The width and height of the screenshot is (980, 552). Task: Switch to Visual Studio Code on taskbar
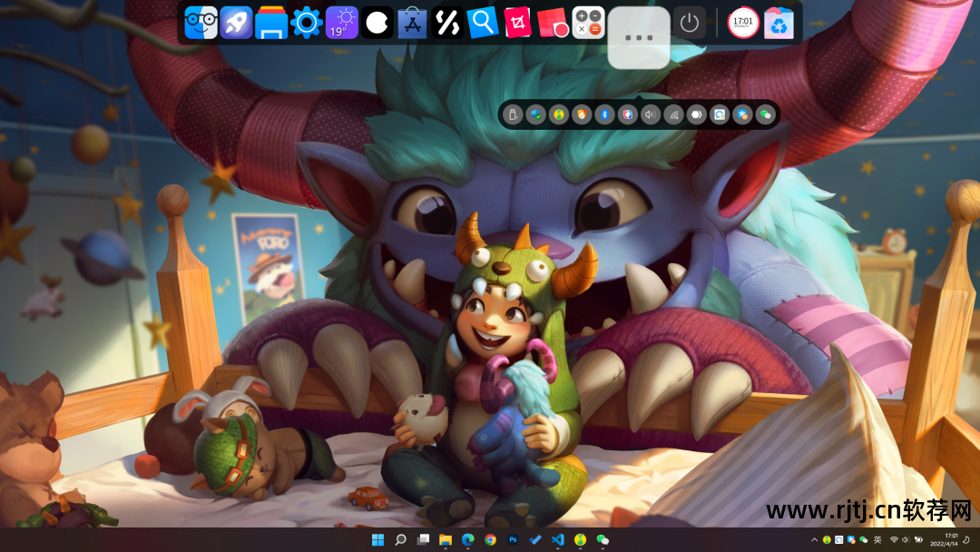[x=558, y=539]
